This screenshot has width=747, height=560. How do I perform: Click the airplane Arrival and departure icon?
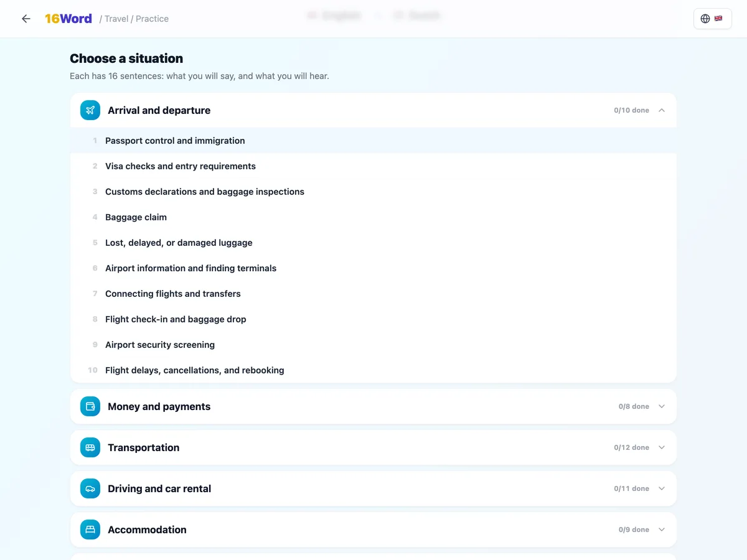90,110
